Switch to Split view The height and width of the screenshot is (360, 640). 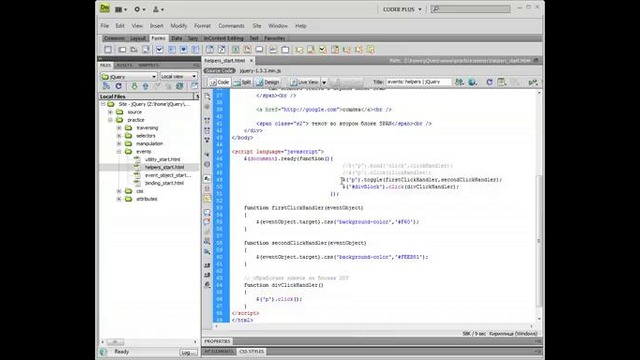tap(242, 82)
